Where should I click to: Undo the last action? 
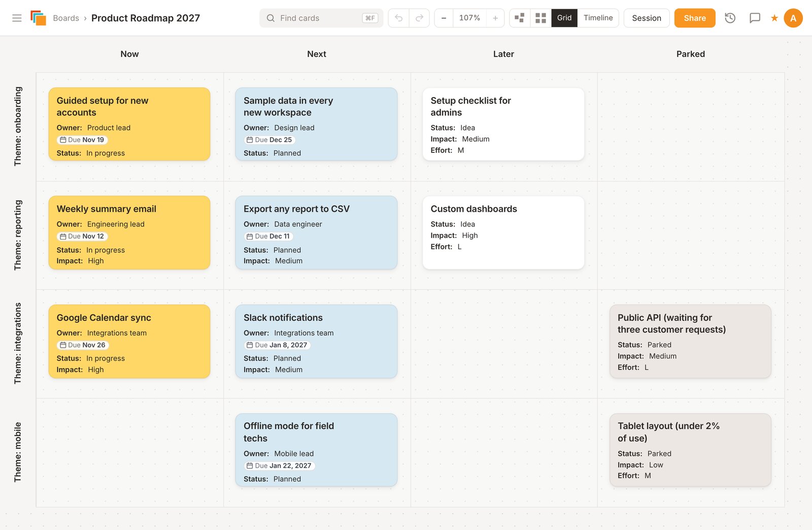coord(398,18)
